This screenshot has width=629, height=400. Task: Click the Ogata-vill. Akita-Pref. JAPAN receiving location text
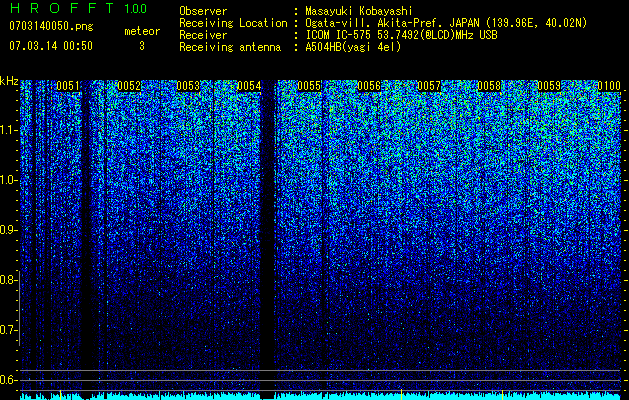446,23
